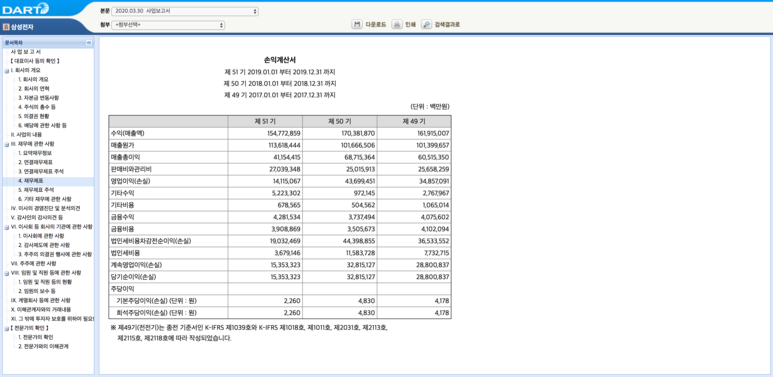Select '2. 회사의 연혁' in outline

(x=34, y=89)
